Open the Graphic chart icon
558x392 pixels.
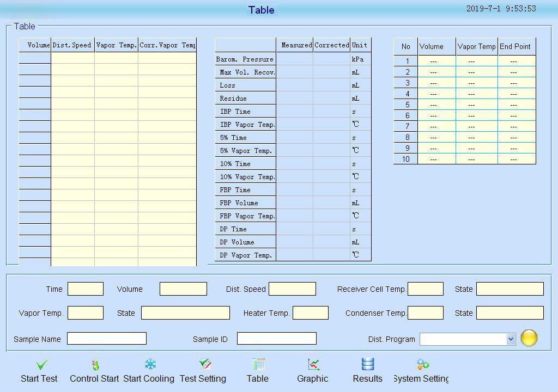[313, 365]
